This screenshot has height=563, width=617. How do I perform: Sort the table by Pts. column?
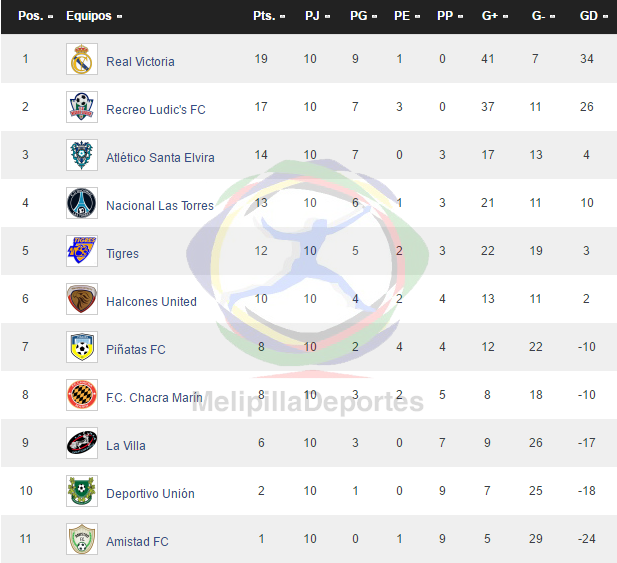(269, 16)
